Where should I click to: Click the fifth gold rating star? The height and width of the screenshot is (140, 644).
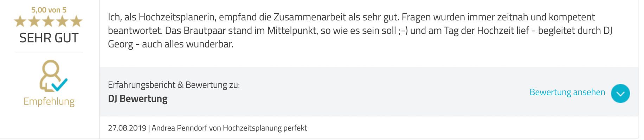click(x=76, y=21)
